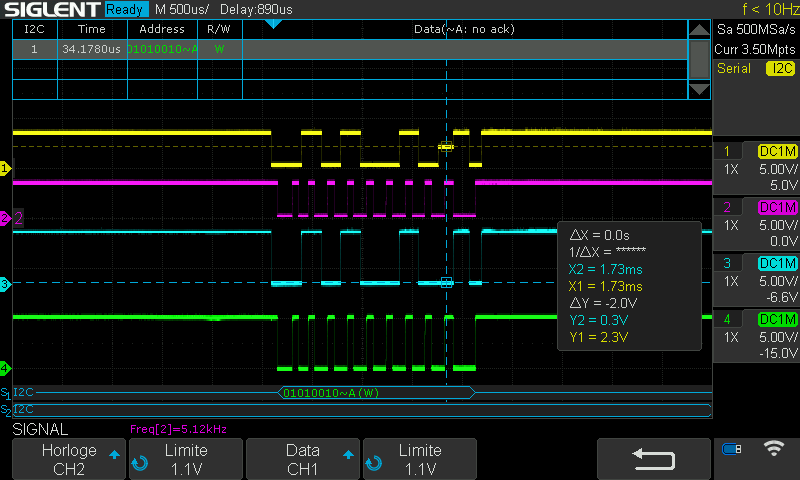The height and width of the screenshot is (480, 800).
Task: Click the channel 1 yellow ground marker
Action: coord(5,168)
